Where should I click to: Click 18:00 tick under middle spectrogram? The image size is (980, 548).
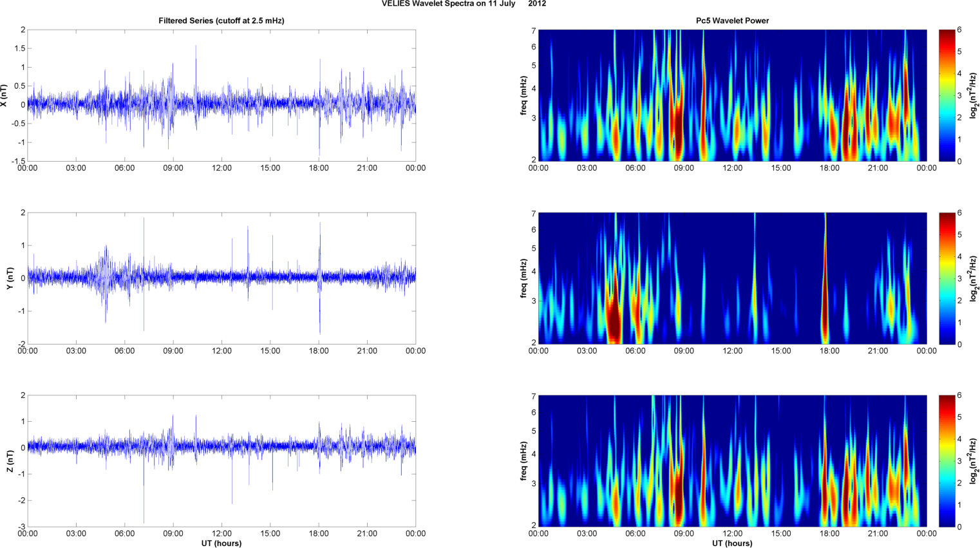pyautogui.click(x=829, y=351)
